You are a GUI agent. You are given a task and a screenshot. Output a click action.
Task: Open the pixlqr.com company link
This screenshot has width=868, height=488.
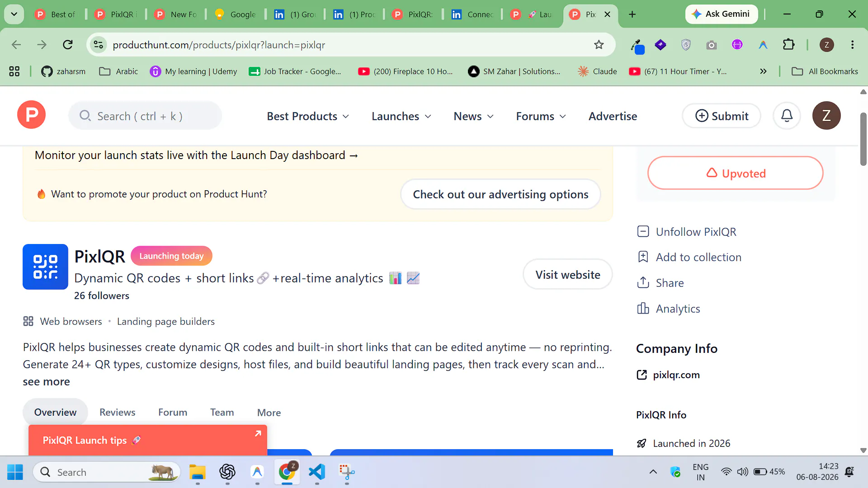668,375
